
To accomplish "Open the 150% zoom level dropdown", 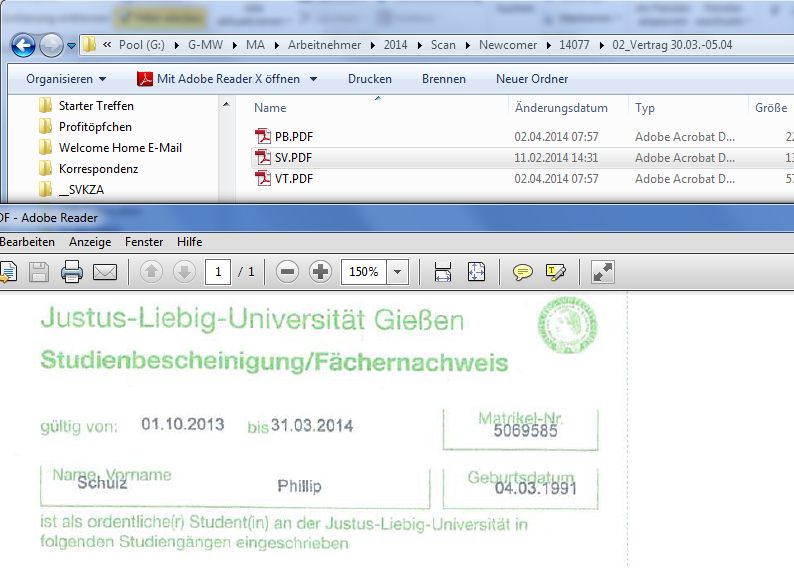I will coord(398,272).
